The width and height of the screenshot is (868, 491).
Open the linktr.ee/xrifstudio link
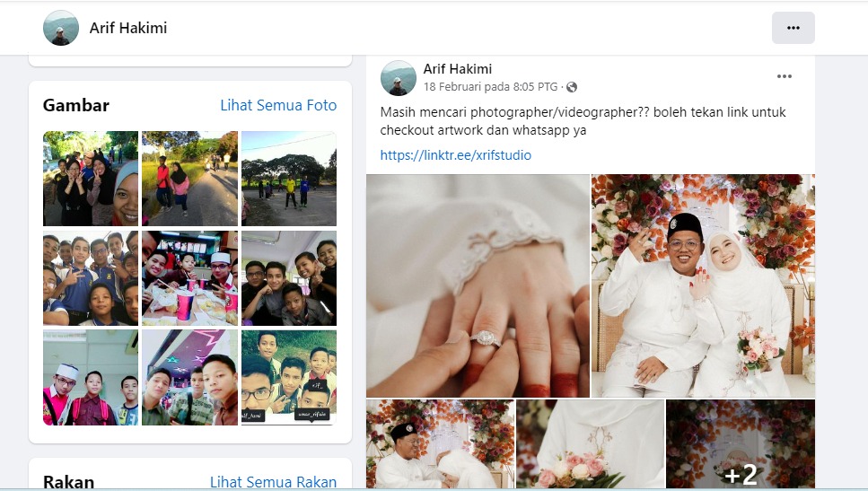pos(455,155)
